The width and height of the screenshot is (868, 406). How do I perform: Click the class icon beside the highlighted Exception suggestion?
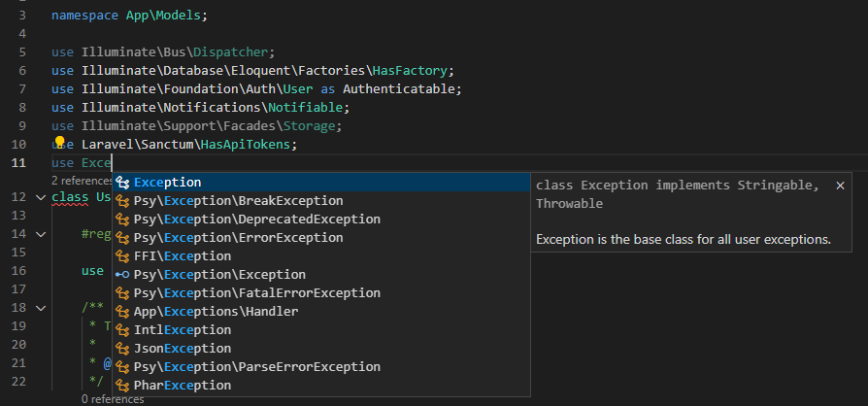pos(122,183)
